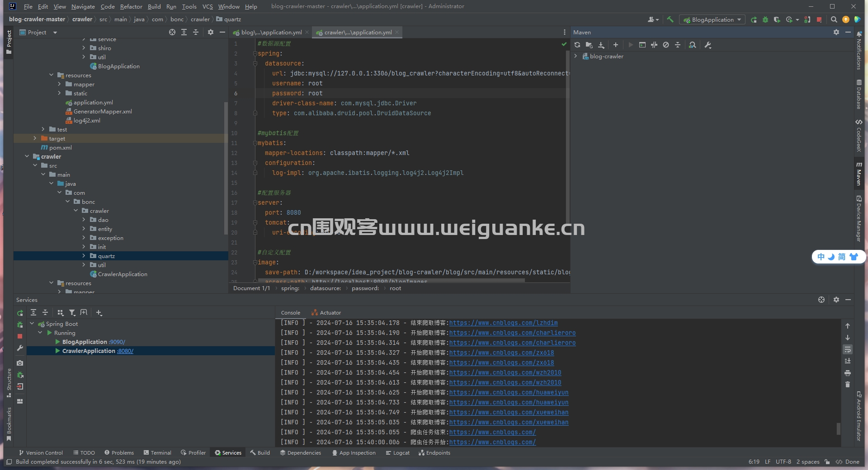The width and height of the screenshot is (868, 470).
Task: Click the camera thread dump icon
Action: 20,363
